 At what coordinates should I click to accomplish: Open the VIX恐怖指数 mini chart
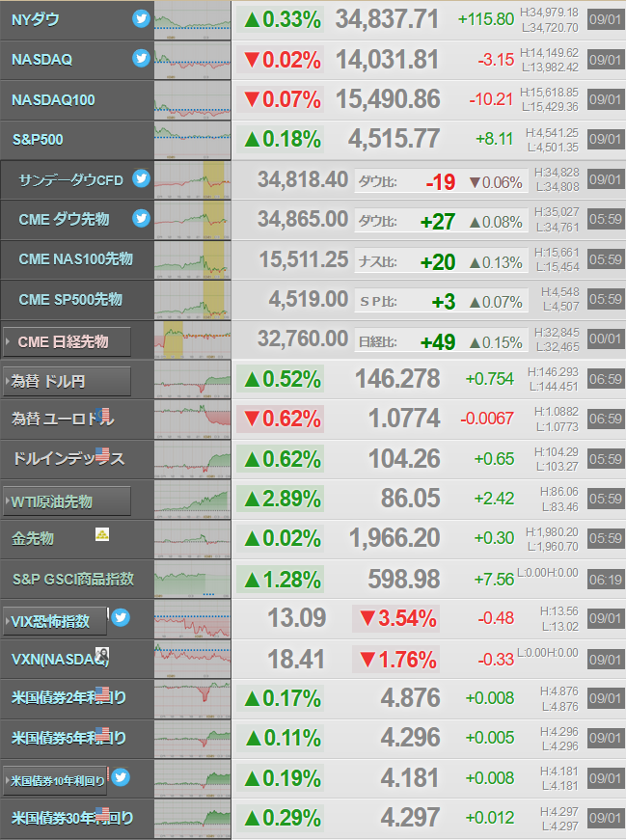[x=192, y=619]
